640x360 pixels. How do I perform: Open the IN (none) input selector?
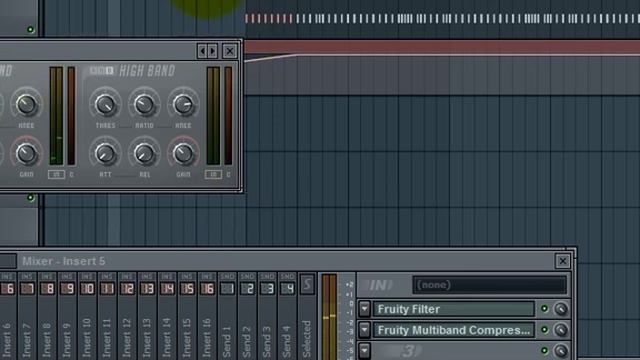489,285
